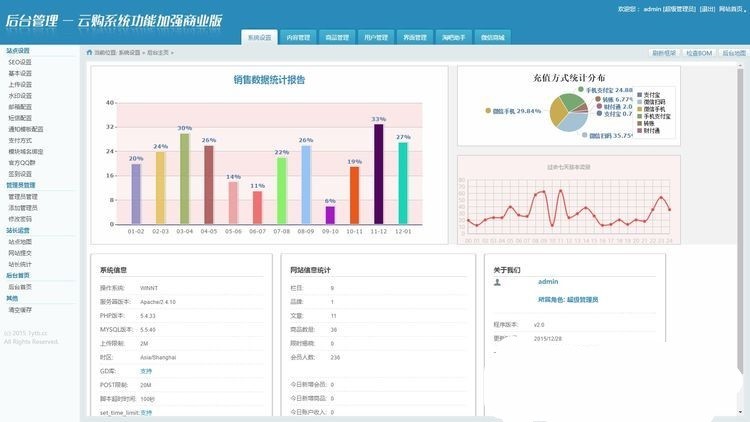Screen dimensions: 750x422
Task: Open 管理员管理 item under admin section
Action: click(22, 197)
